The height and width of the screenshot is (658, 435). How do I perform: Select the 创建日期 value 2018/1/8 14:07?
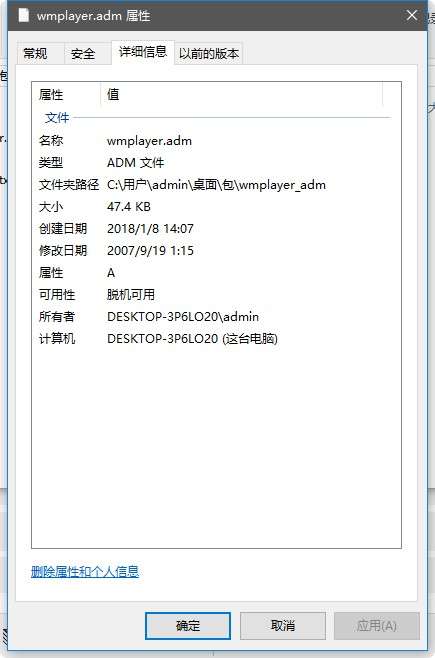pos(150,229)
